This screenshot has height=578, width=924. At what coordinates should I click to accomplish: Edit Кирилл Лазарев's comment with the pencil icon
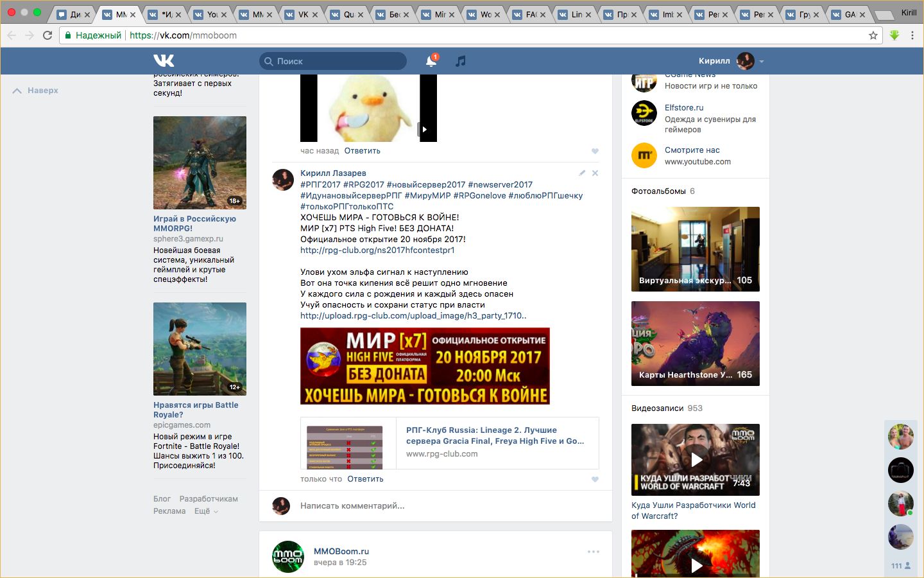point(582,173)
